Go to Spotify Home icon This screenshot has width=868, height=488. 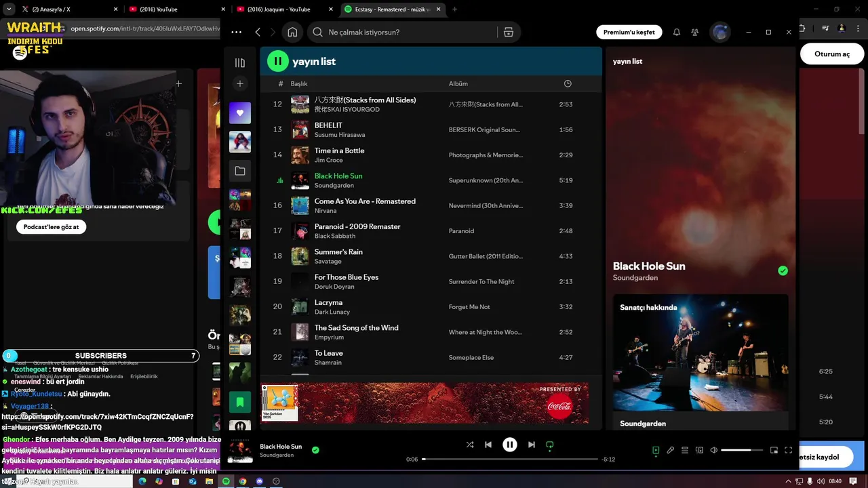click(x=292, y=32)
